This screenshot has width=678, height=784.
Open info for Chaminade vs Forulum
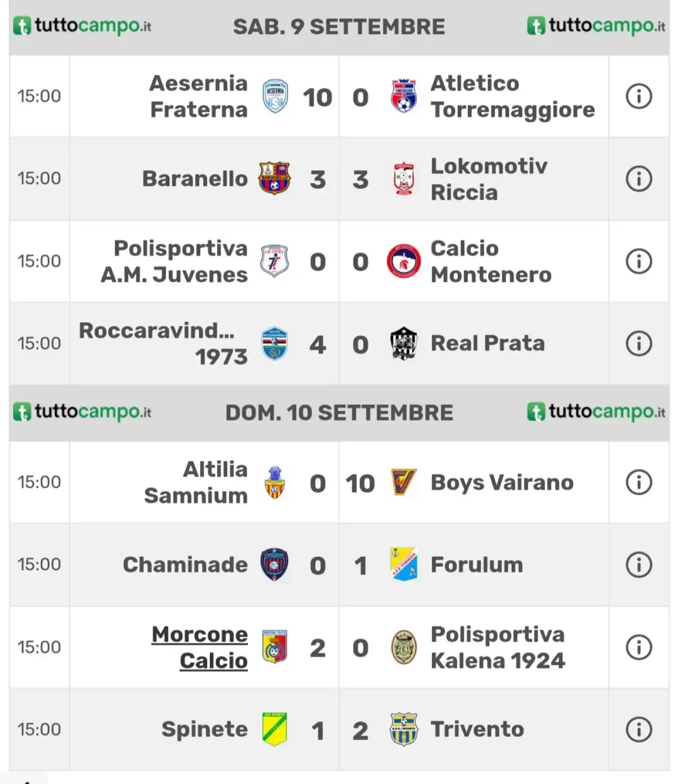coord(639,565)
